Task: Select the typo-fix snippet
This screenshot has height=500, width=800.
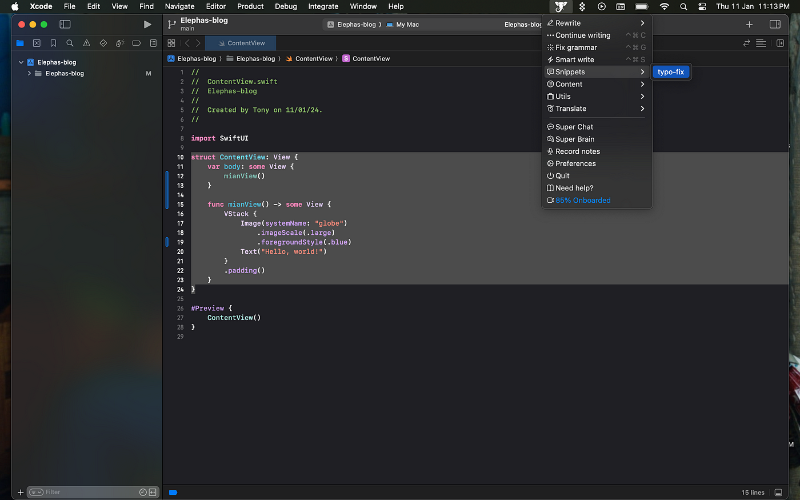Action: point(671,72)
